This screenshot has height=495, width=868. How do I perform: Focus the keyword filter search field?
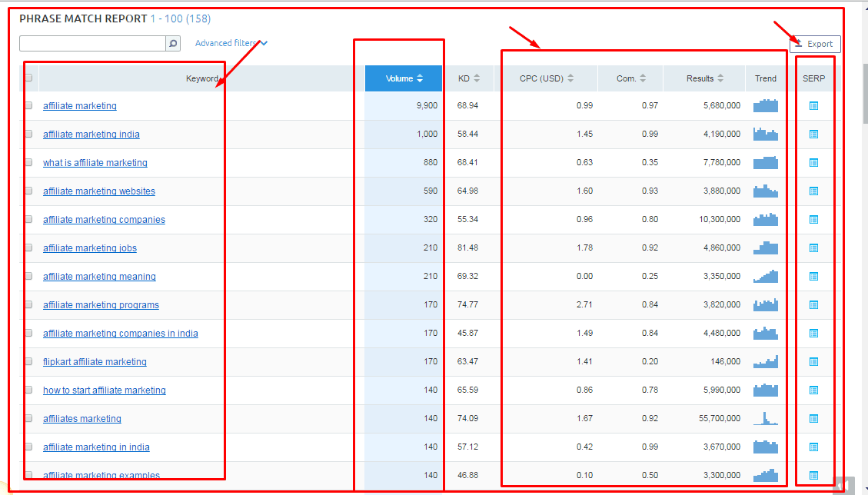[x=92, y=44]
